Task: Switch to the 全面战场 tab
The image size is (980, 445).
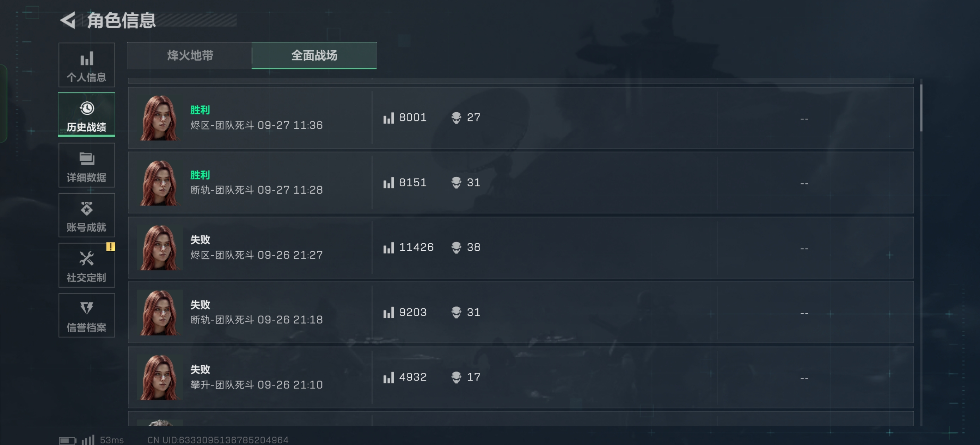Action: click(314, 56)
